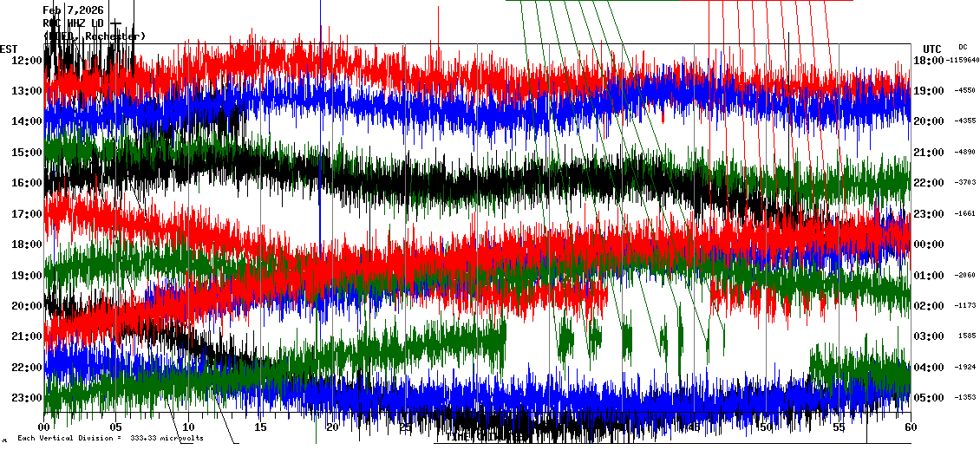Screen dimensions: 980x450
Task: Click the red horizontal bar at top
Action: pyautogui.click(x=781, y=1)
